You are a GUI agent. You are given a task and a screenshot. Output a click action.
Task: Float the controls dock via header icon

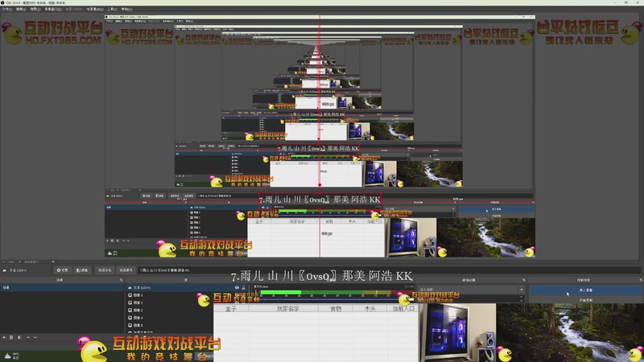click(x=640, y=280)
